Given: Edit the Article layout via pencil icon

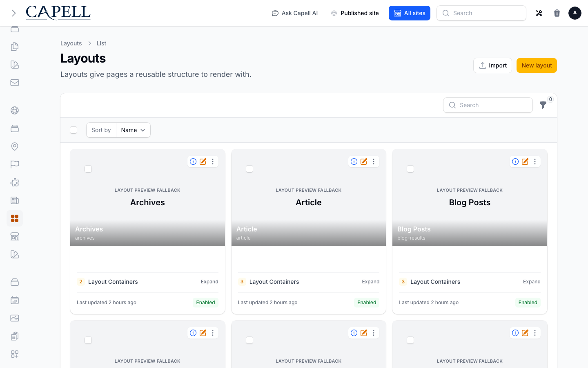Looking at the screenshot, I should tap(364, 162).
